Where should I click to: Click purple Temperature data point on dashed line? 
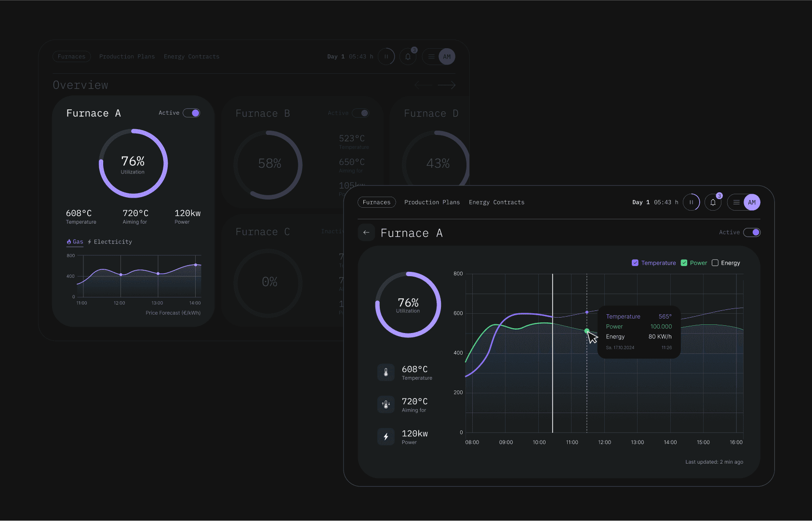click(x=586, y=312)
